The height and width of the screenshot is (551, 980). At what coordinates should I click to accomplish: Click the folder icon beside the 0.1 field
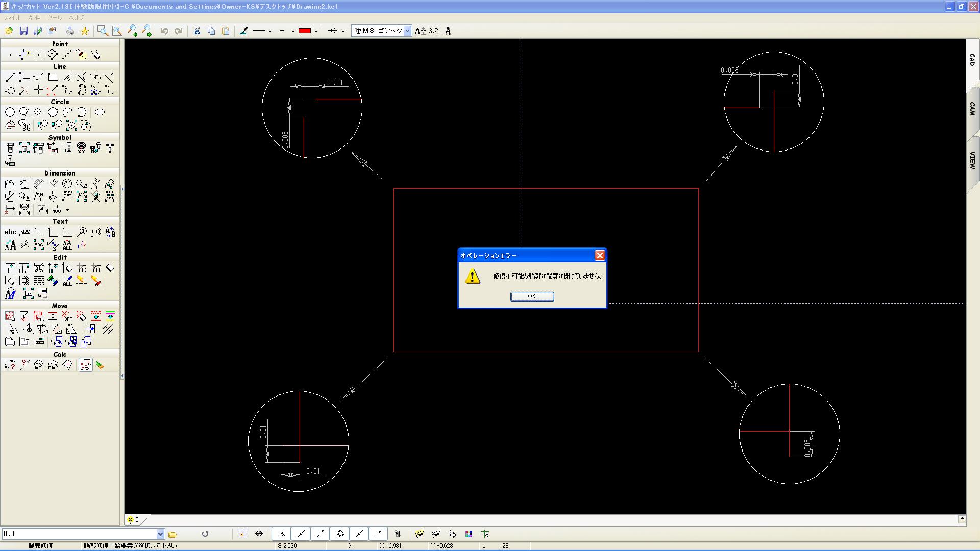coord(173,534)
